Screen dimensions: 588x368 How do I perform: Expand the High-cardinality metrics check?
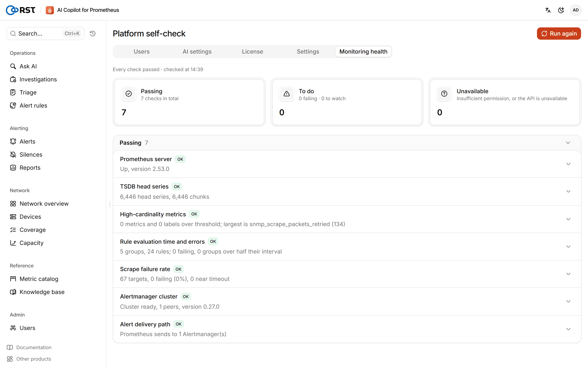tap(347, 219)
